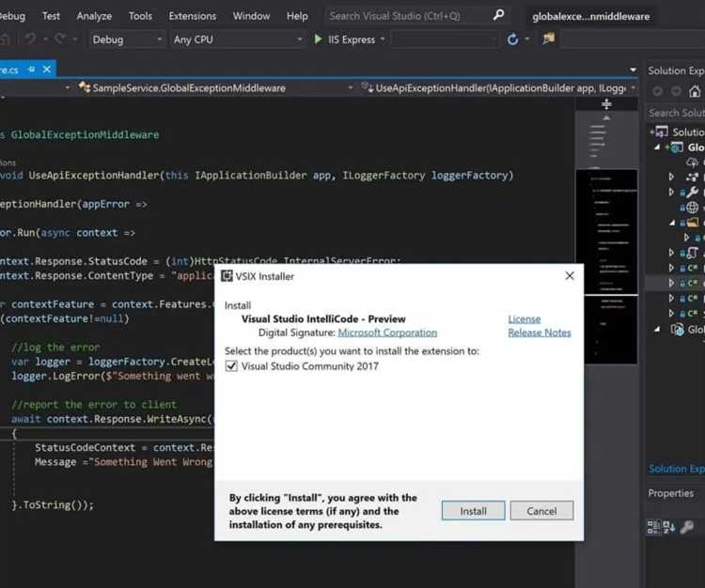Open the Microsoft Corporation signature link

387,333
